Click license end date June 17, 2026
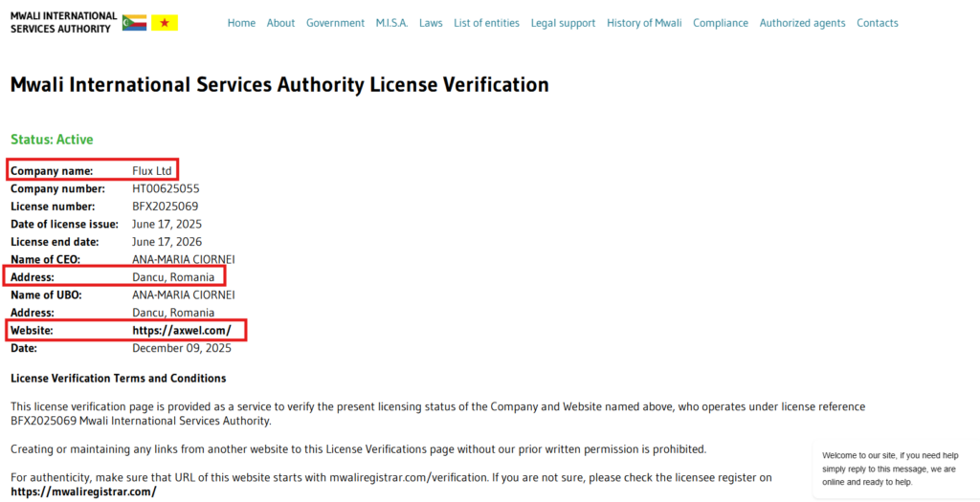Viewport: 980px width, 502px height. point(167,241)
